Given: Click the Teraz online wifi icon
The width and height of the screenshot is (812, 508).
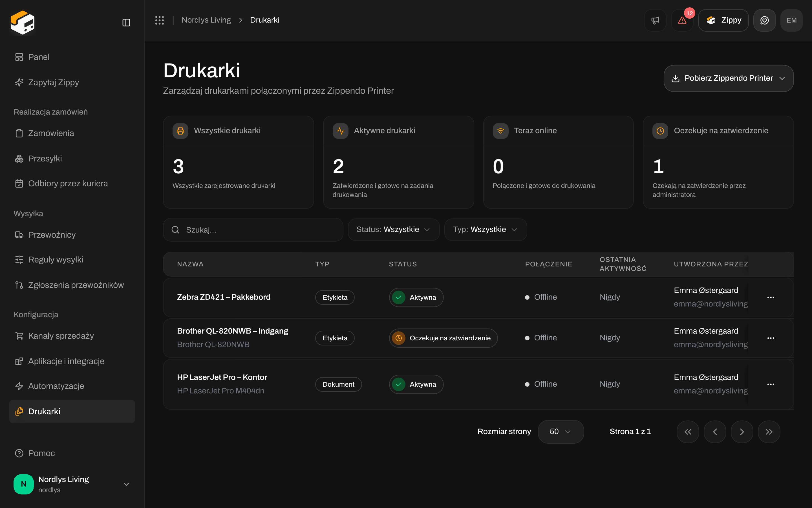Looking at the screenshot, I should (x=500, y=131).
